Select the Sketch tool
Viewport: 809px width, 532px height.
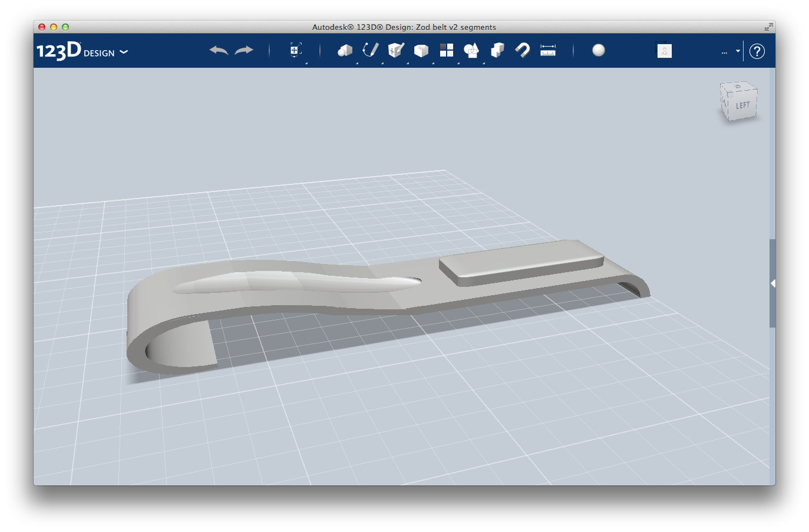(370, 50)
